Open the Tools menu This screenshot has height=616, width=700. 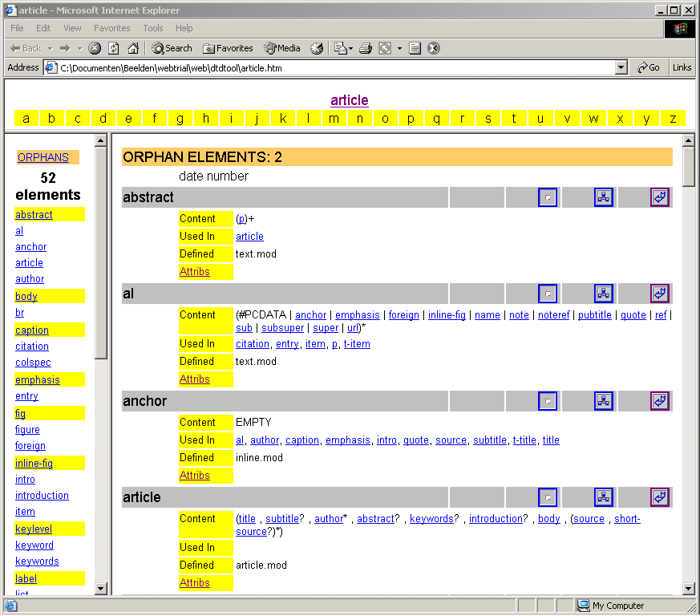pos(153,28)
